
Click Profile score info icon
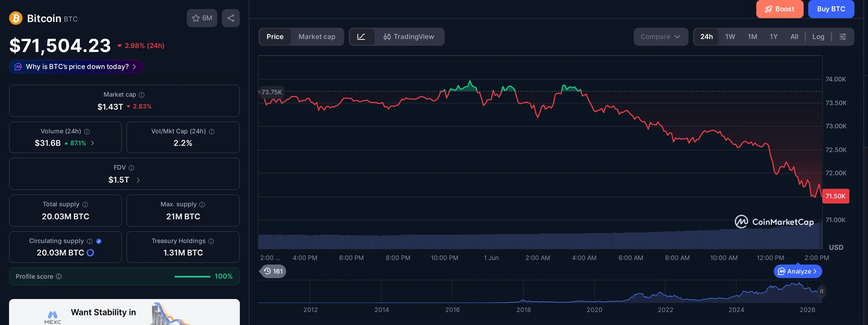(x=59, y=277)
